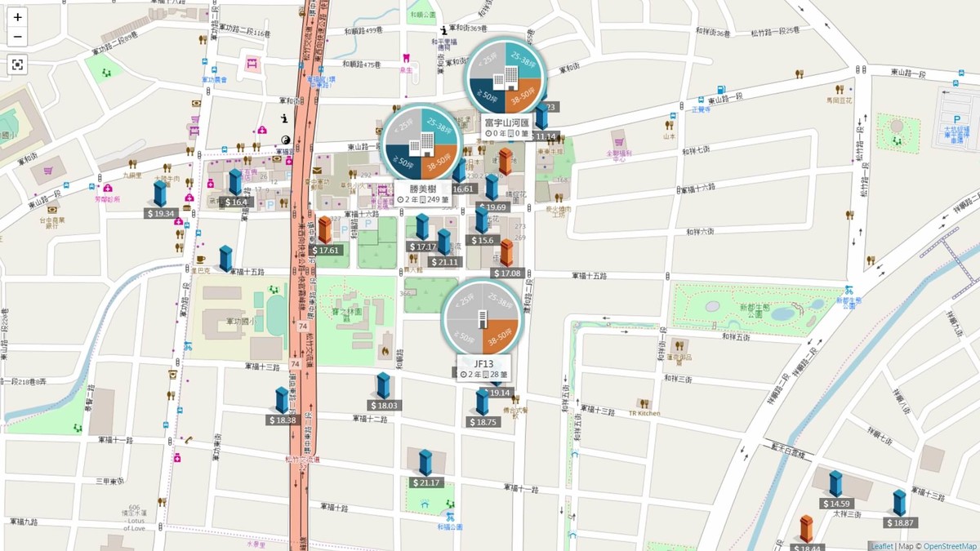Select the building marker priced $18.87

899,509
